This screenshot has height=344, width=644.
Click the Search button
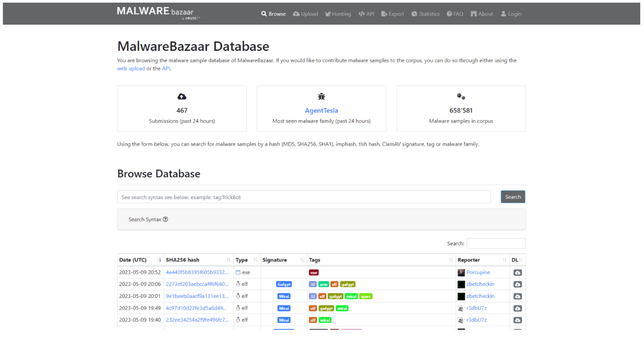[x=513, y=197]
